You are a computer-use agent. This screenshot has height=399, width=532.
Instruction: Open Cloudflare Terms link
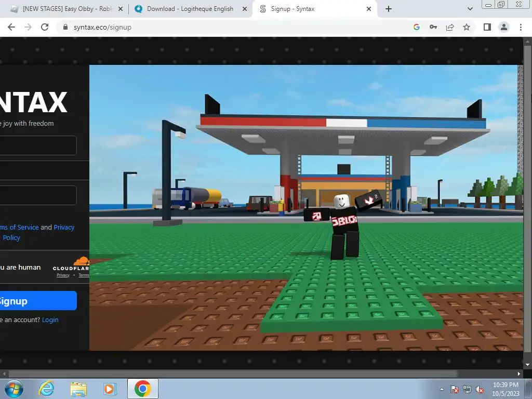coord(84,275)
